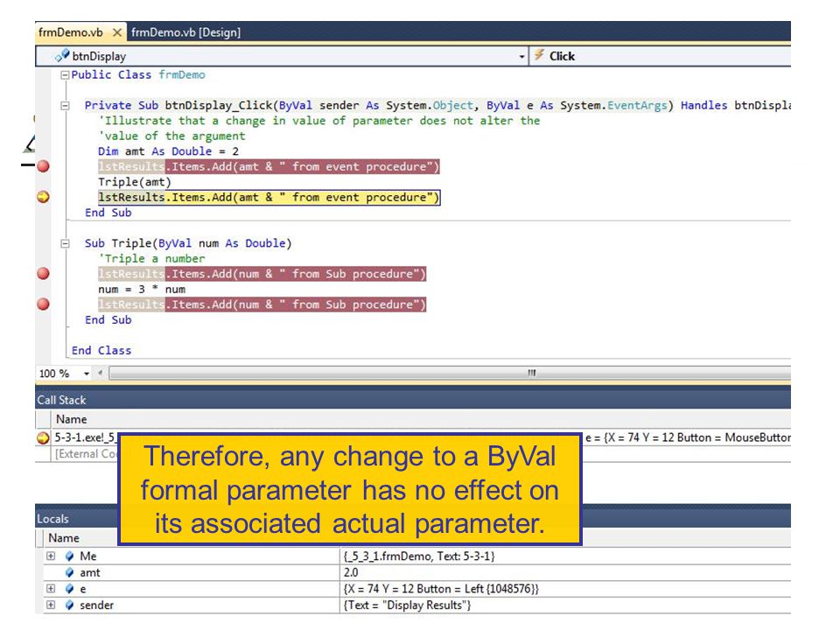Click the highlighted current lstResults.Items.Add statement
The image size is (840, 630).
[269, 197]
